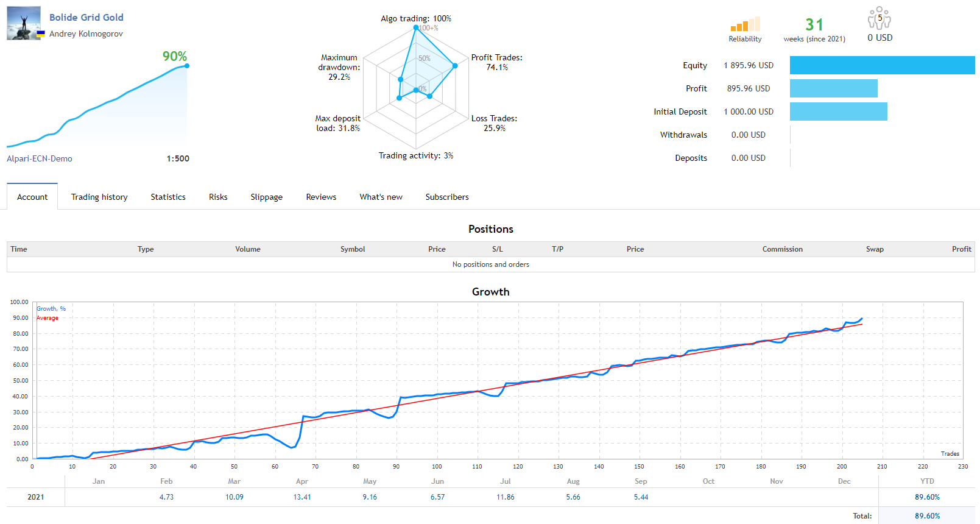980x524 pixels.
Task: Click the Equity bar in the summary
Action: [x=882, y=65]
